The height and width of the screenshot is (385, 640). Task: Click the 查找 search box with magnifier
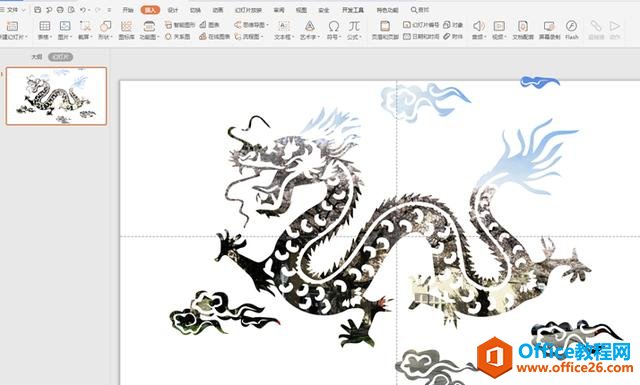point(420,10)
